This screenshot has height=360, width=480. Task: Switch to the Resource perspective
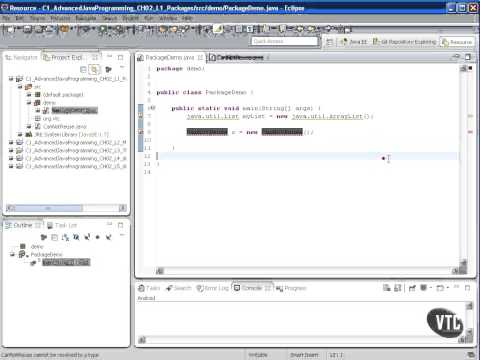457,42
